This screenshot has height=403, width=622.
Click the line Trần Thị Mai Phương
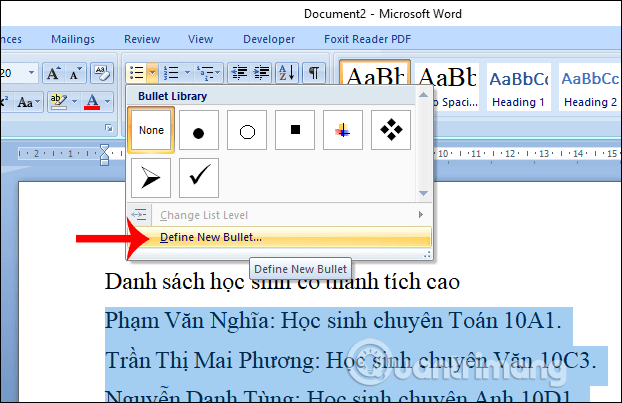point(351,360)
